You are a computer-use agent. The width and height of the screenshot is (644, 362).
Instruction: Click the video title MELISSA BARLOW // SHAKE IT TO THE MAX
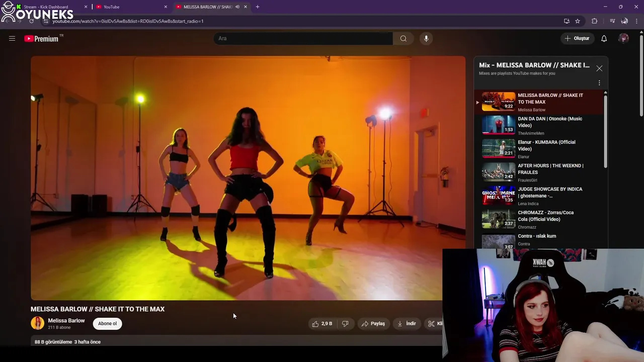(98, 309)
